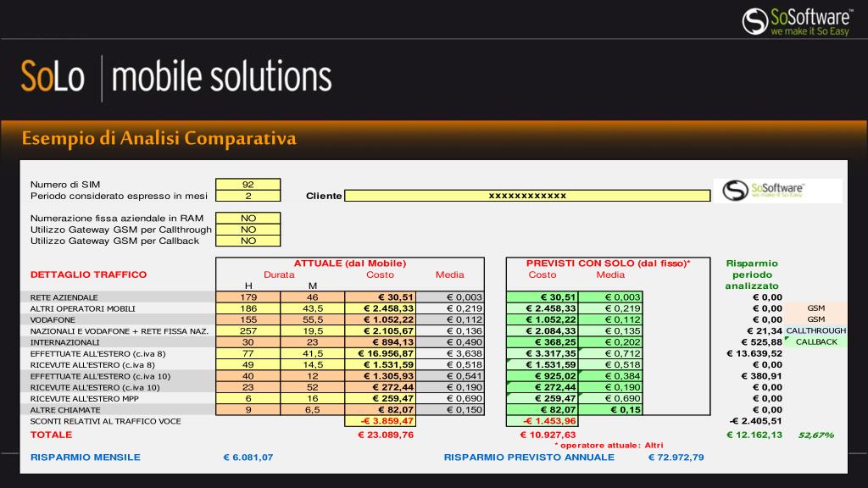Screen dimensions: 868x488
Task: Select the predicted cost cell € 3.317,35
Action: pyautogui.click(x=542, y=353)
